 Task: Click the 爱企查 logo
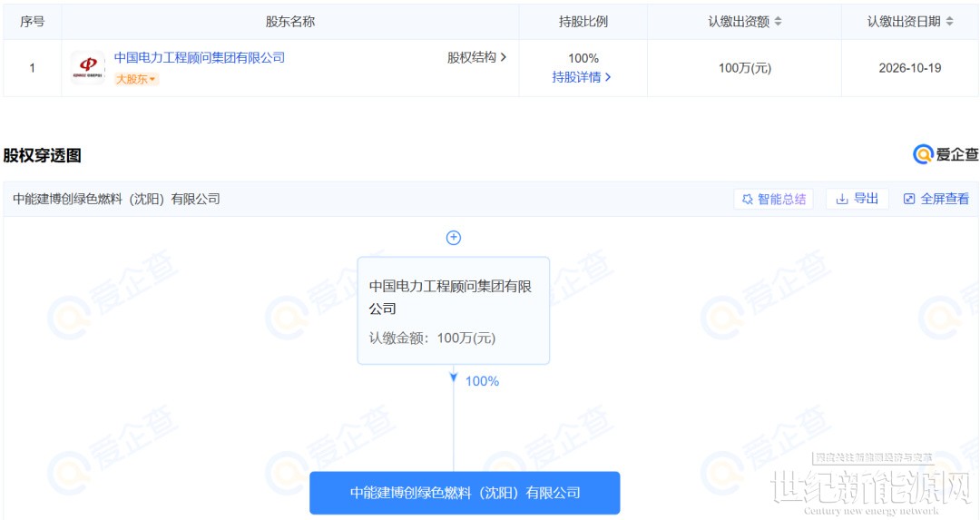coord(946,155)
